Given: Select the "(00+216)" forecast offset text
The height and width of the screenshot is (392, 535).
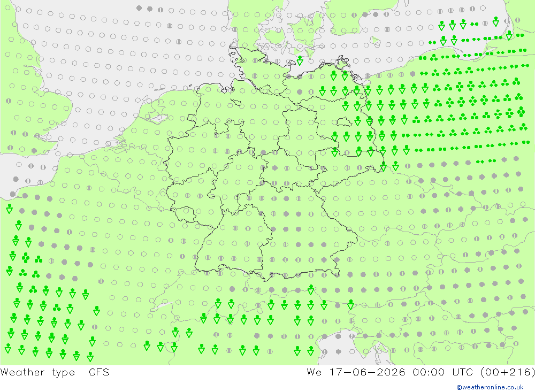Looking at the screenshot, I should coord(508,372).
